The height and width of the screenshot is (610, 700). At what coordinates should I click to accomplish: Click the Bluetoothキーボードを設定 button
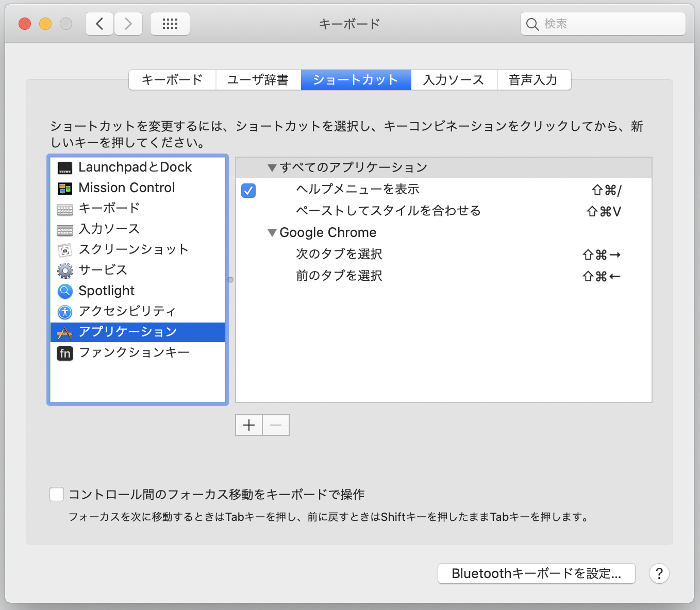[x=536, y=573]
